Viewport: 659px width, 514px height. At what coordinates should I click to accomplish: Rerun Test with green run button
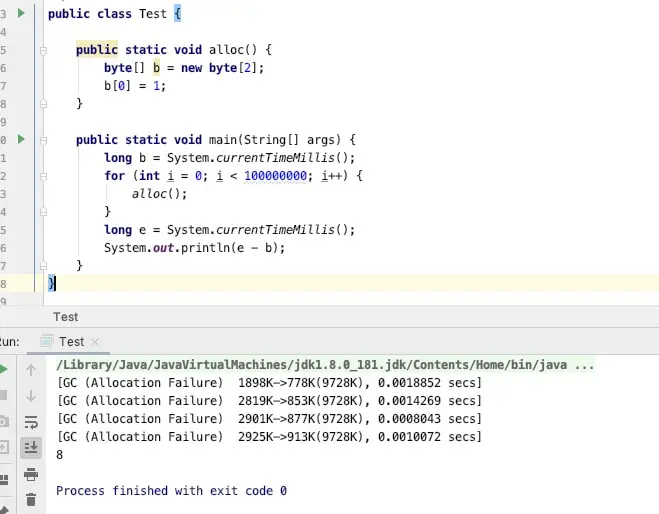pyautogui.click(x=3, y=369)
